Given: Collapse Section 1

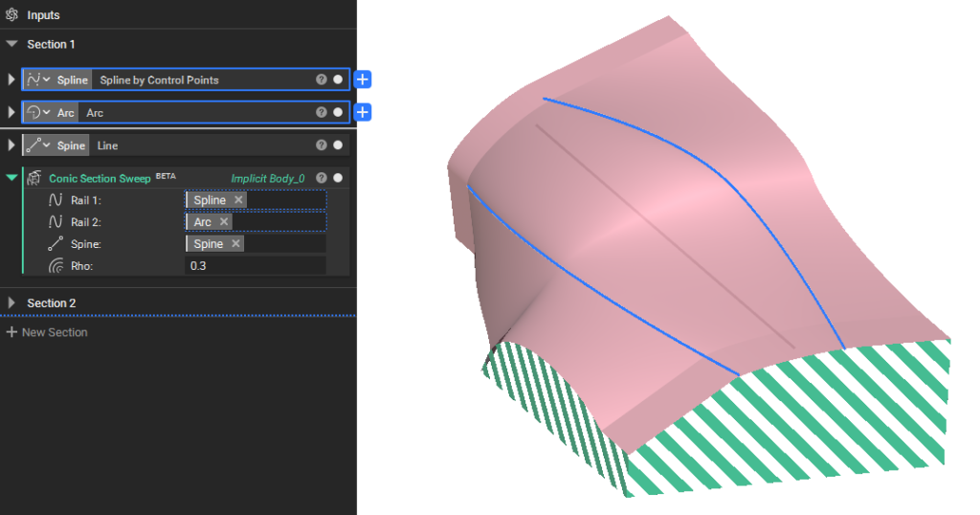Looking at the screenshot, I should (x=11, y=44).
